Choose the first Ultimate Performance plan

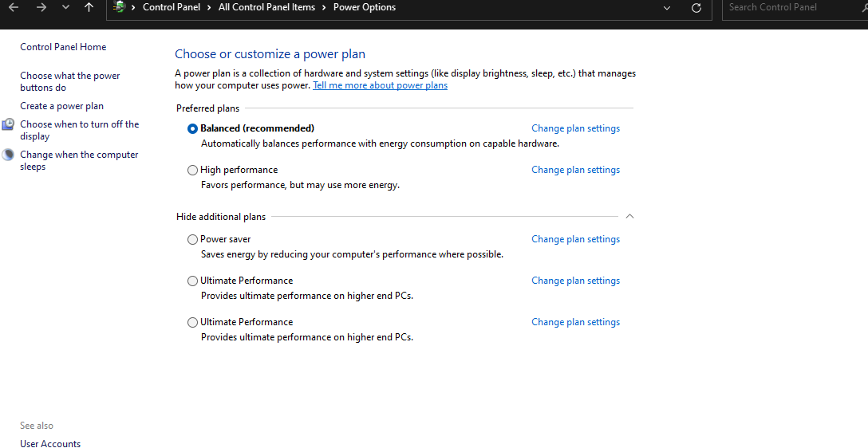point(192,281)
